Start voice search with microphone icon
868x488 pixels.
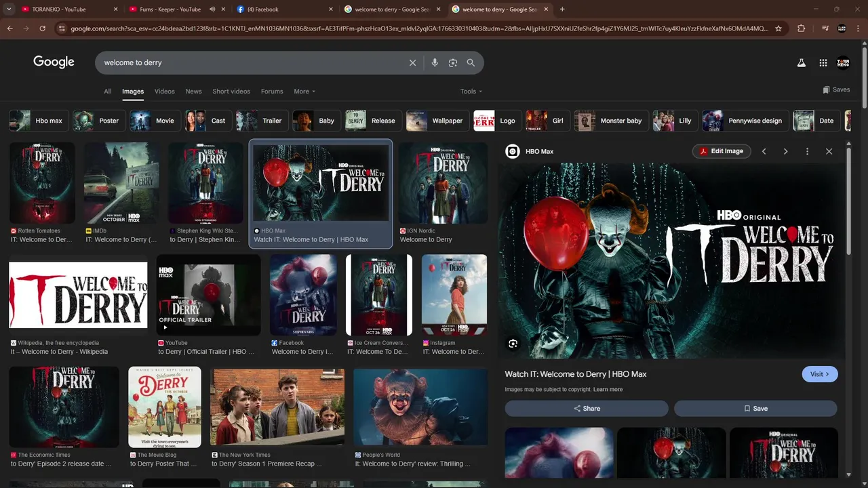[x=435, y=62]
